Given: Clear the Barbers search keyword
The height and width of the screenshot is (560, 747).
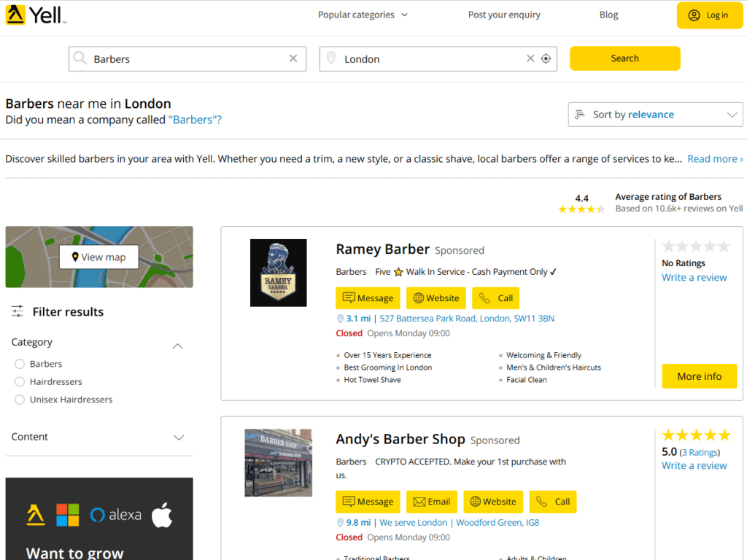Looking at the screenshot, I should point(293,58).
